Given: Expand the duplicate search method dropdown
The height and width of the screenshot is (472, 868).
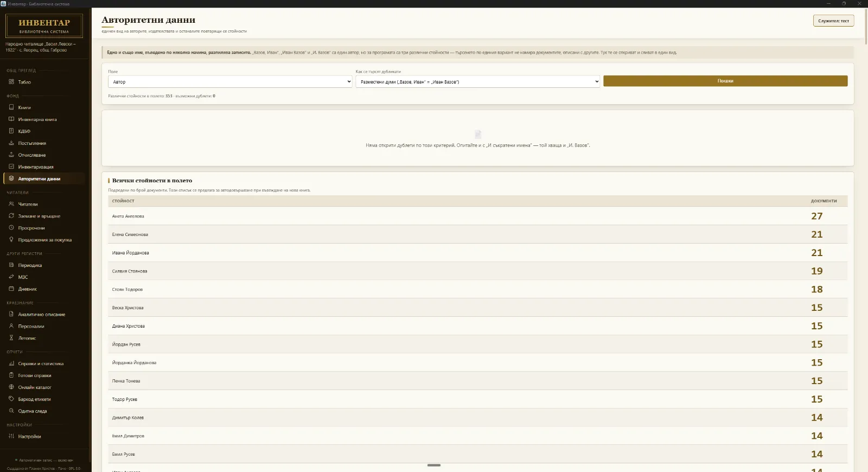Looking at the screenshot, I should (477, 82).
